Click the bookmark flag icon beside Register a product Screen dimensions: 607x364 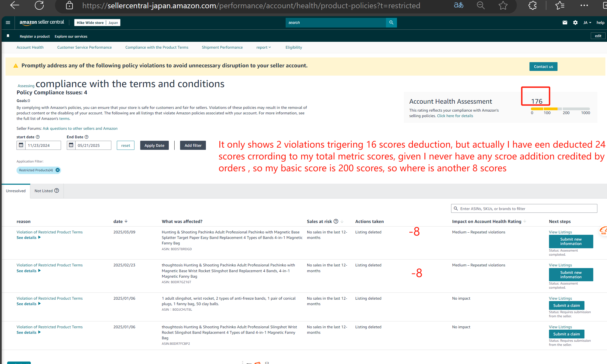8,36
